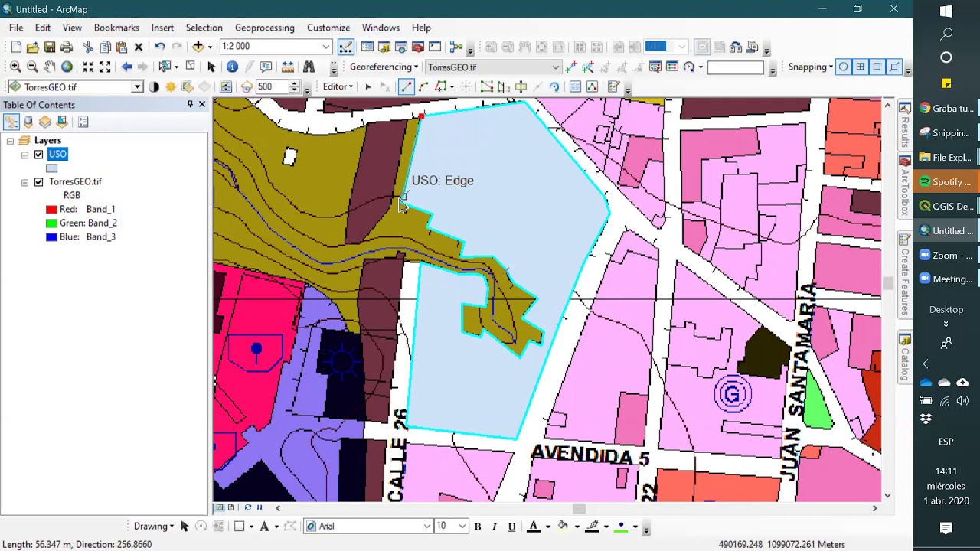Select the editor Rotate tool
This screenshot has width=980, height=551.
(x=555, y=87)
